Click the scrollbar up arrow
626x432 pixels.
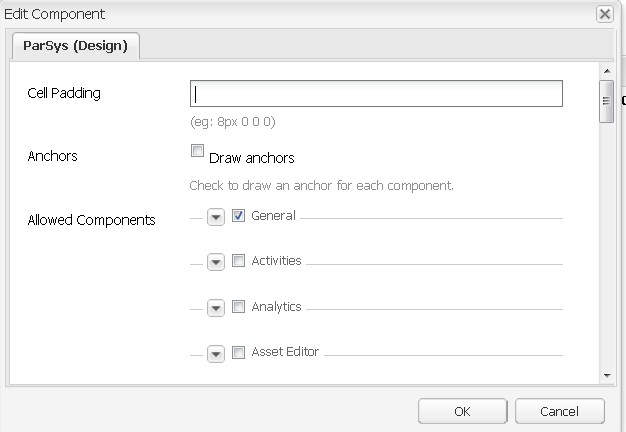[606, 73]
